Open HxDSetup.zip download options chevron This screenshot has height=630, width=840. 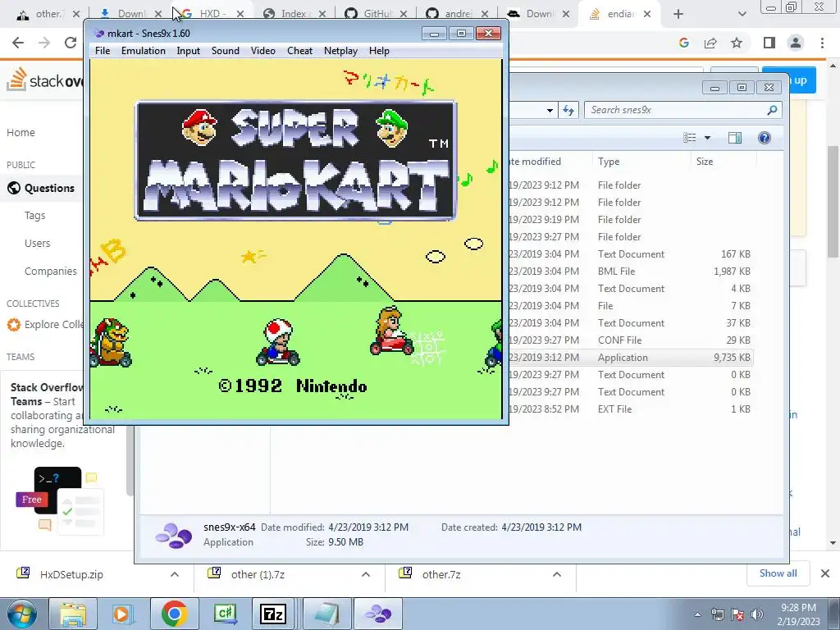click(x=175, y=574)
